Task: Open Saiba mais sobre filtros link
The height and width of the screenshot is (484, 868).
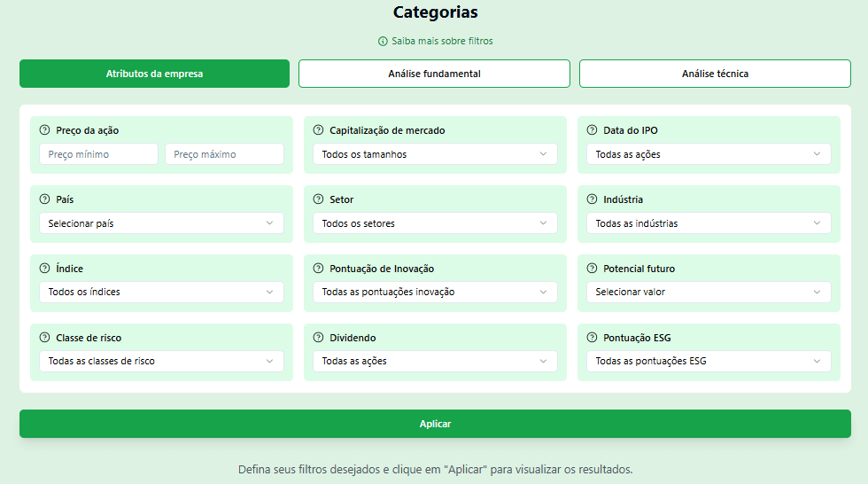Action: (442, 41)
